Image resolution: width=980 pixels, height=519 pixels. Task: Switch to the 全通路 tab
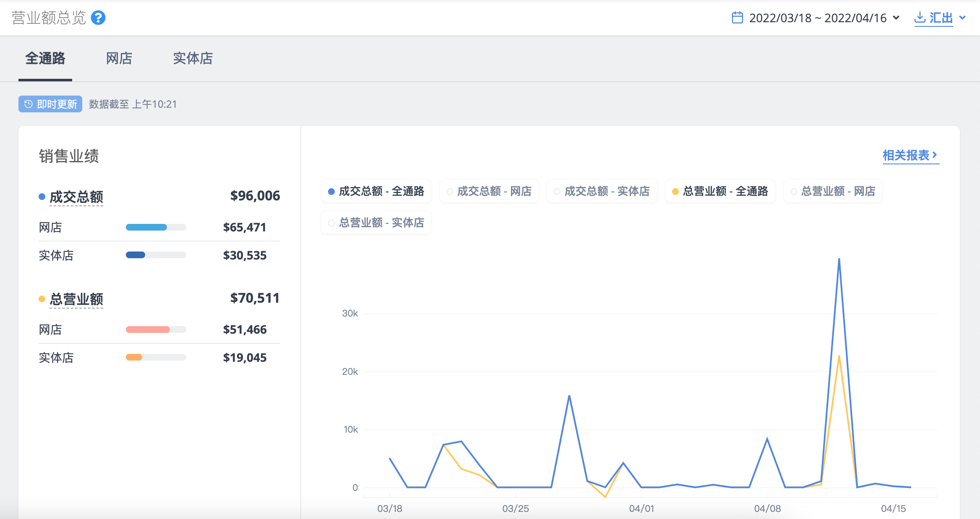(x=45, y=58)
